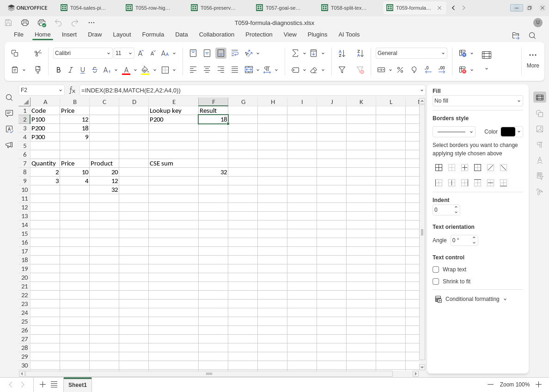The height and width of the screenshot is (392, 549).
Task: Click the Align top icon
Action: click(x=193, y=53)
